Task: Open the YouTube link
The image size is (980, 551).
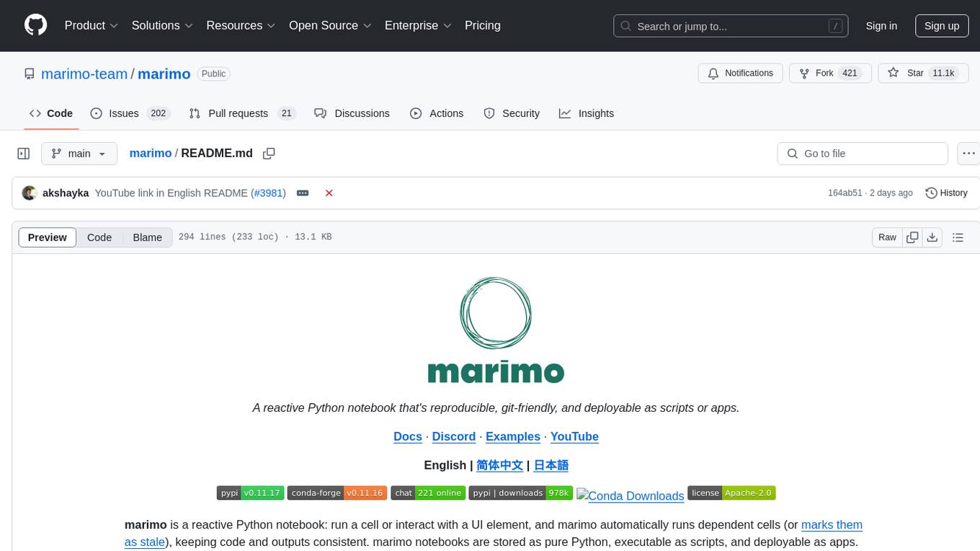Action: tap(574, 436)
